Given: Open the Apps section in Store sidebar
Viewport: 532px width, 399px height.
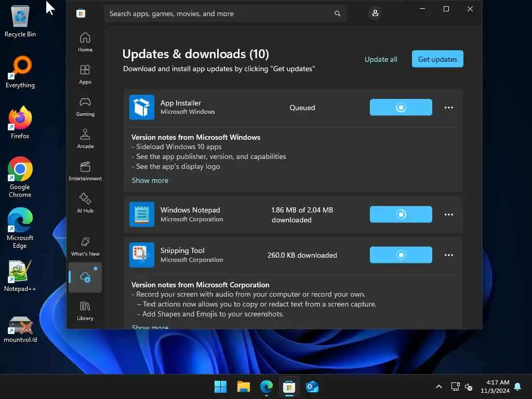Looking at the screenshot, I should pos(85,74).
